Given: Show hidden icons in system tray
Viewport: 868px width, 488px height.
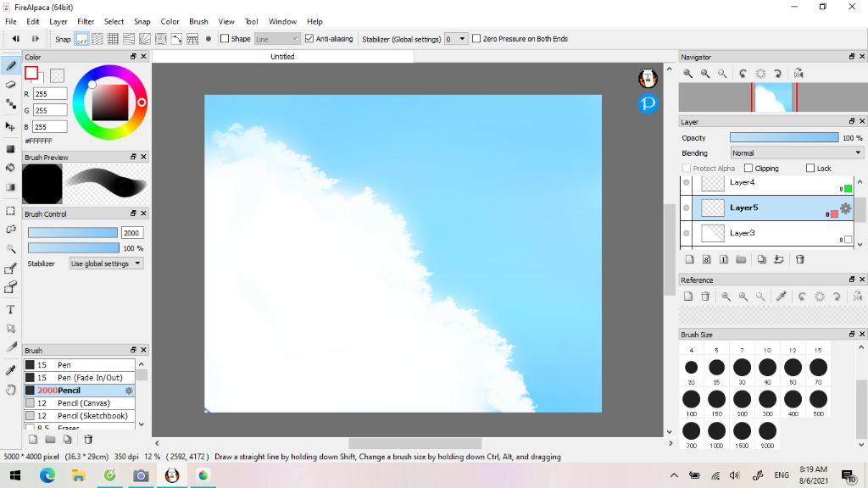Looking at the screenshot, I should [x=674, y=475].
